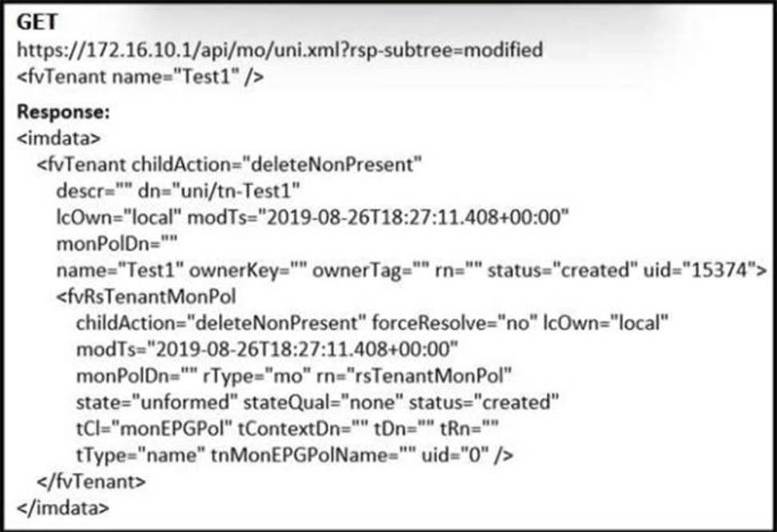
Task: Click the Response: label
Action: 63,112
